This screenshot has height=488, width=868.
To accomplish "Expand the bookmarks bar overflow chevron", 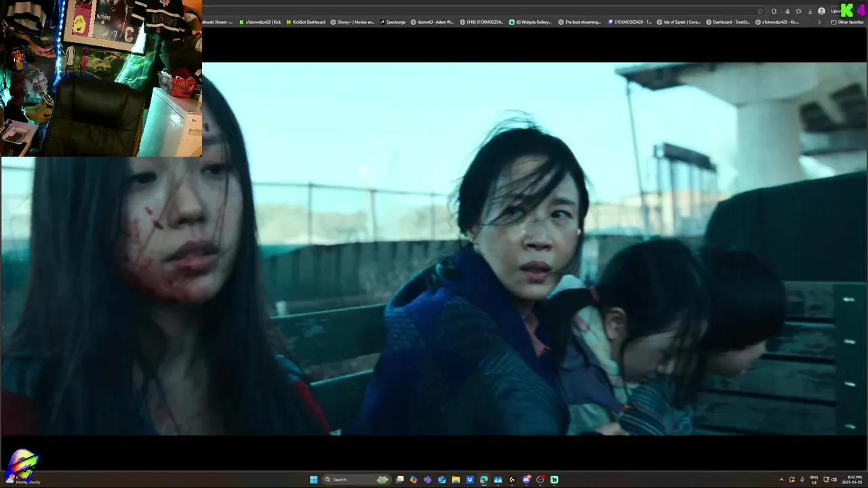I will click(x=819, y=22).
